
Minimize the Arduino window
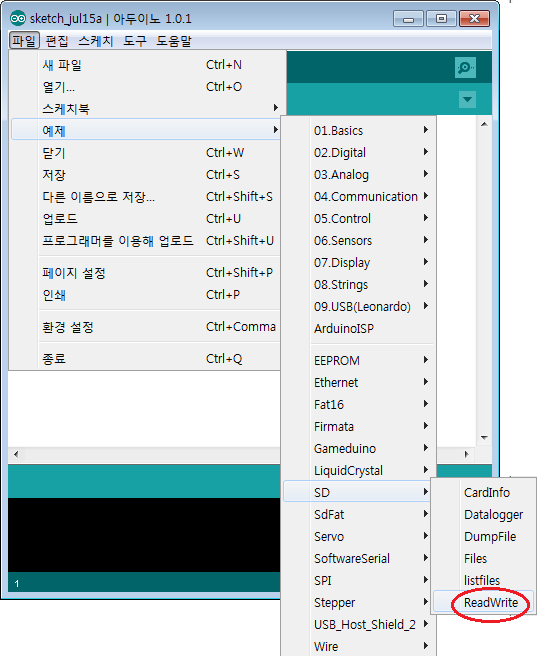pyautogui.click(x=409, y=19)
